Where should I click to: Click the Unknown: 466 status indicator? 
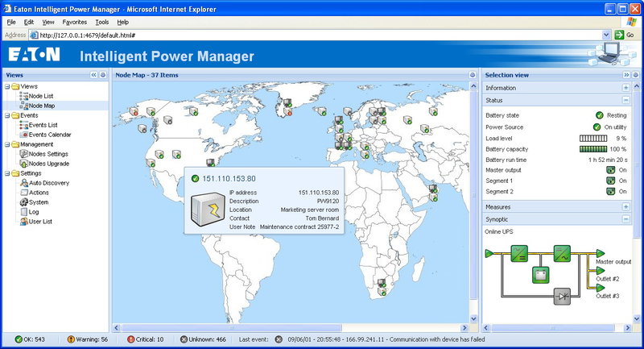(204, 339)
